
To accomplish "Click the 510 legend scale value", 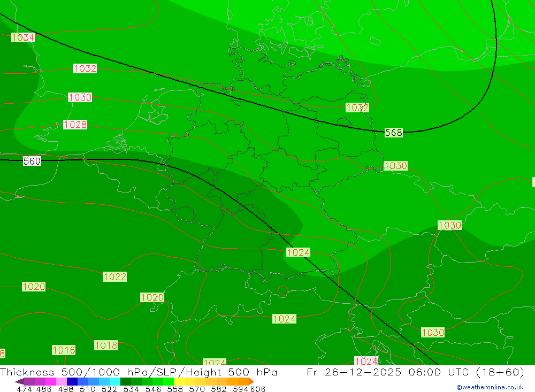I will (88, 389).
